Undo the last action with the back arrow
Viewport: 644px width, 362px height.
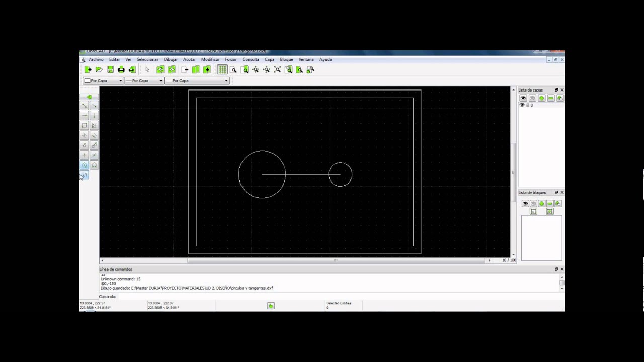[160, 70]
